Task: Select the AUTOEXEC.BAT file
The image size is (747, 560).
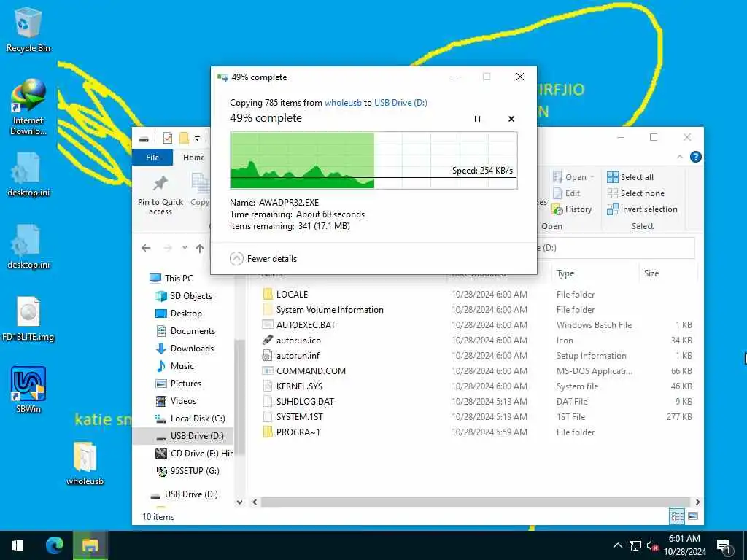Action: click(306, 324)
